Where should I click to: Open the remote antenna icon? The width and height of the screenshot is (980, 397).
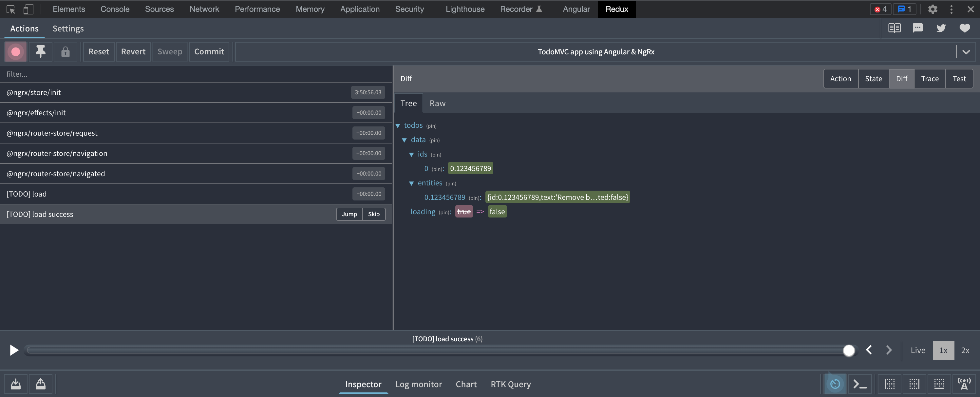pyautogui.click(x=964, y=384)
